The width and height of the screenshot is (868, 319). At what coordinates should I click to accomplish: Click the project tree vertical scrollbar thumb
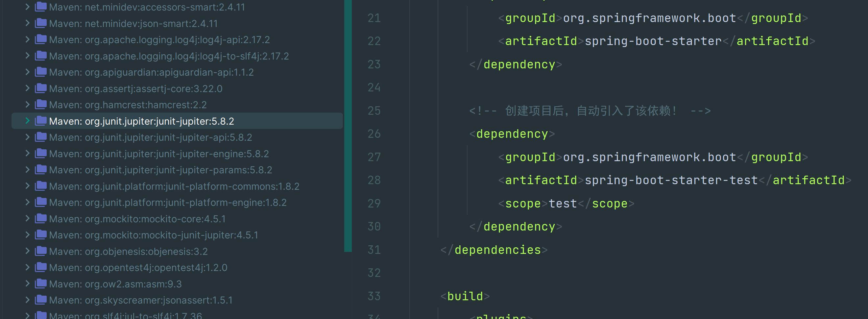pyautogui.click(x=348, y=125)
